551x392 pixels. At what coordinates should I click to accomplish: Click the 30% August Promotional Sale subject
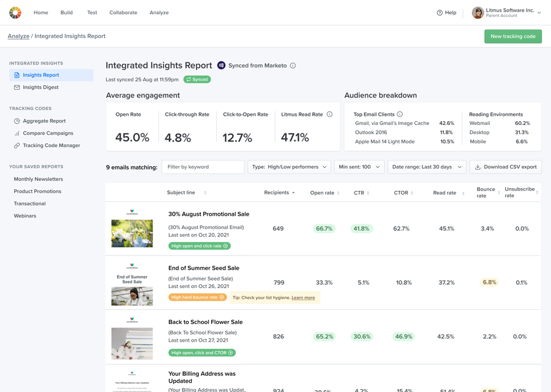[x=209, y=214]
